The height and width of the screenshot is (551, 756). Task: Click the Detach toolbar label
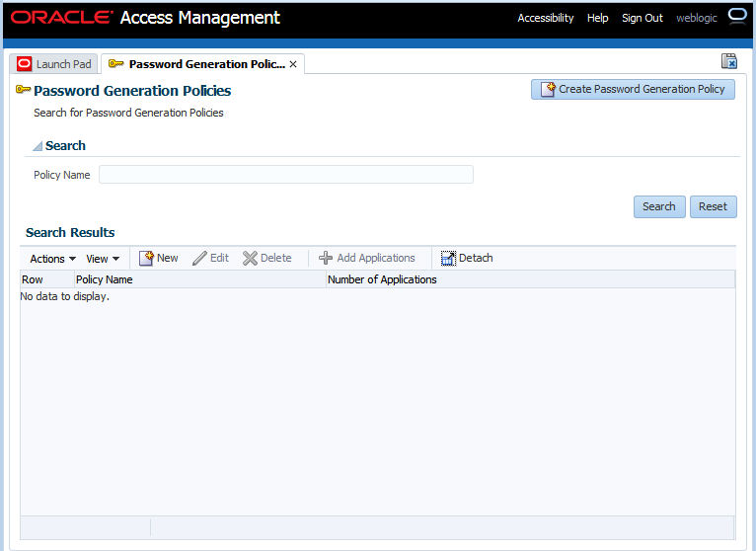point(476,258)
